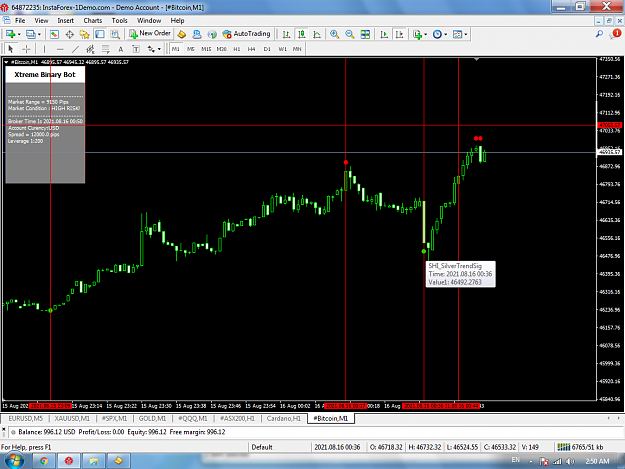Select the Text tool A
Image resolution: width=625 pixels, height=469 pixels.
pos(121,49)
